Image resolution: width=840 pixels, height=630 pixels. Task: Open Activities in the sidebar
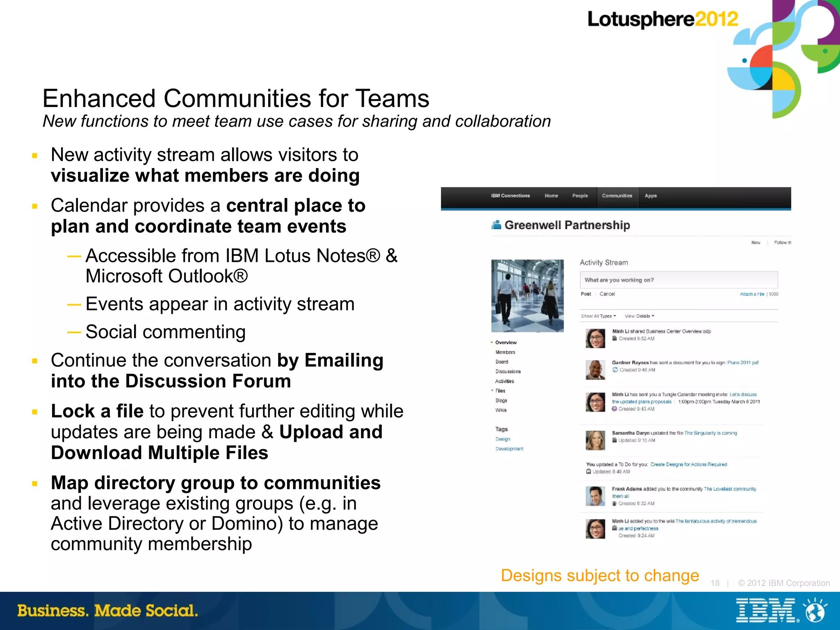504,381
